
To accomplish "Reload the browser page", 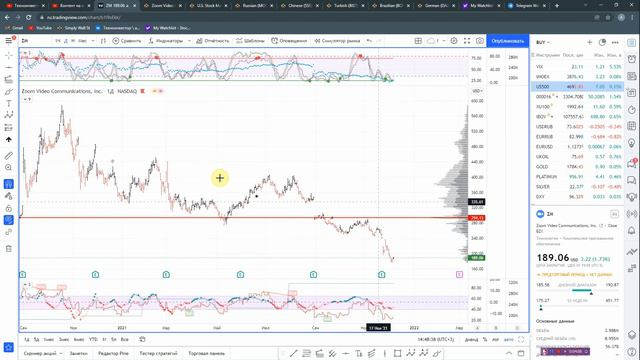I will tap(28, 17).
